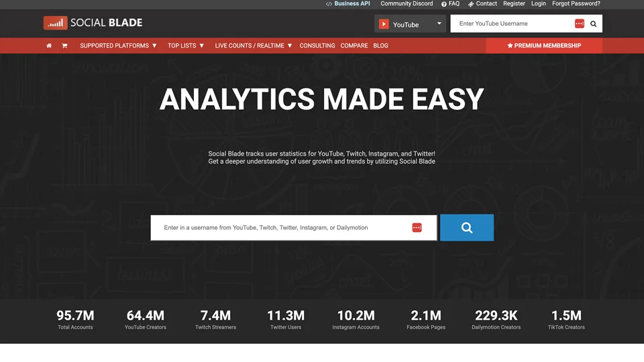The image size is (644, 362).
Task: Click the 229.3K Dailymotion Creators stat
Action: [x=496, y=320]
